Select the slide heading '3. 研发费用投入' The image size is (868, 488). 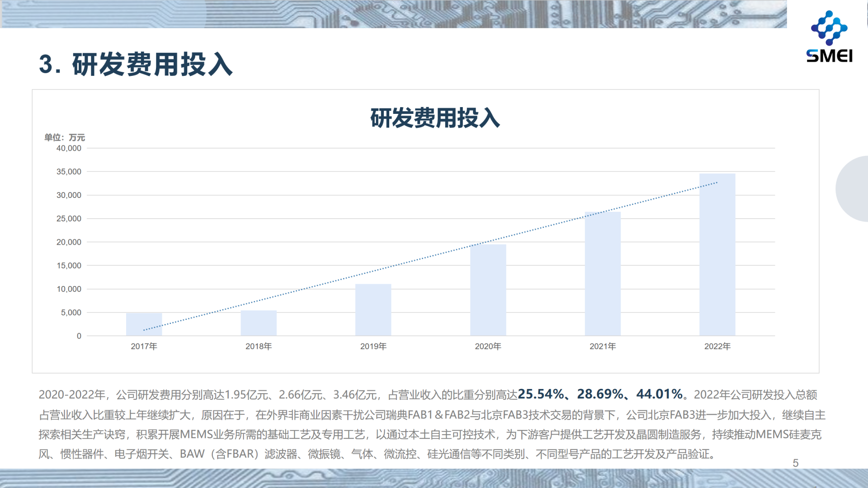pyautogui.click(x=136, y=64)
